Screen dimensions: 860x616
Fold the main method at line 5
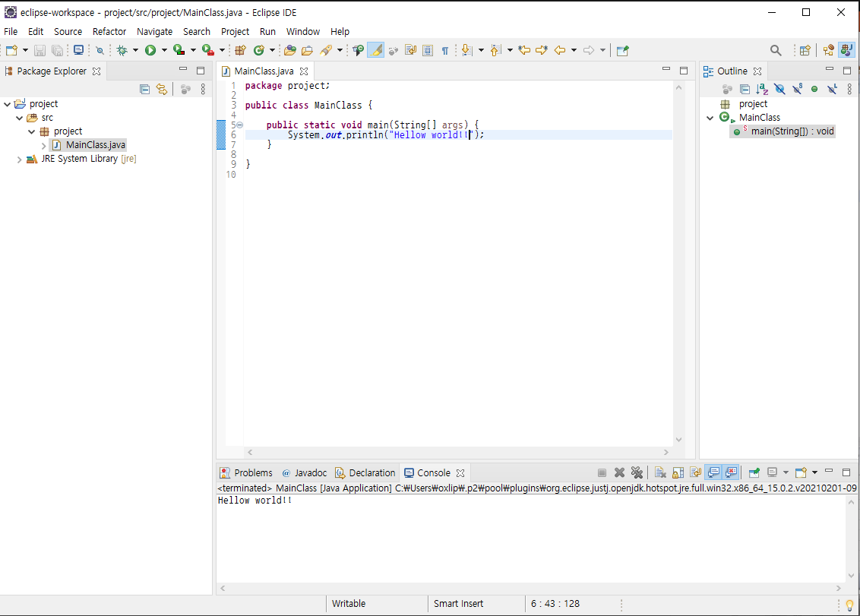click(x=239, y=125)
